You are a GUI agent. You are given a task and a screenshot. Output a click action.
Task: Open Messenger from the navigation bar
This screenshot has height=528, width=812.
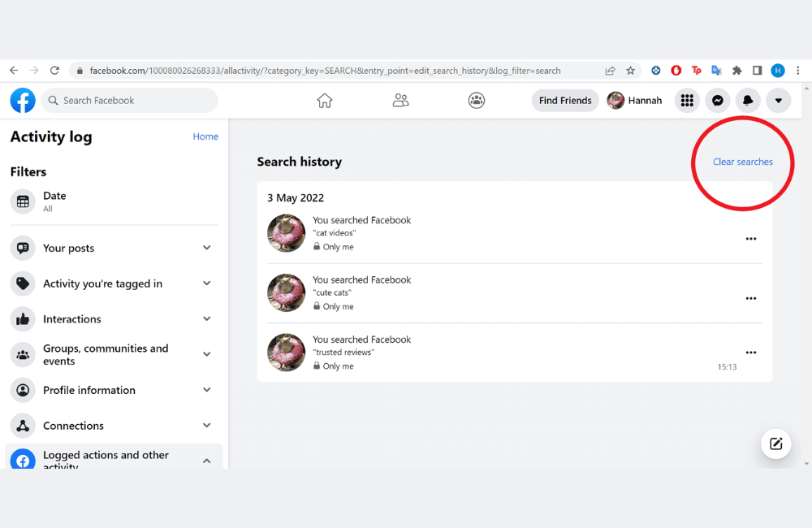[717, 100]
